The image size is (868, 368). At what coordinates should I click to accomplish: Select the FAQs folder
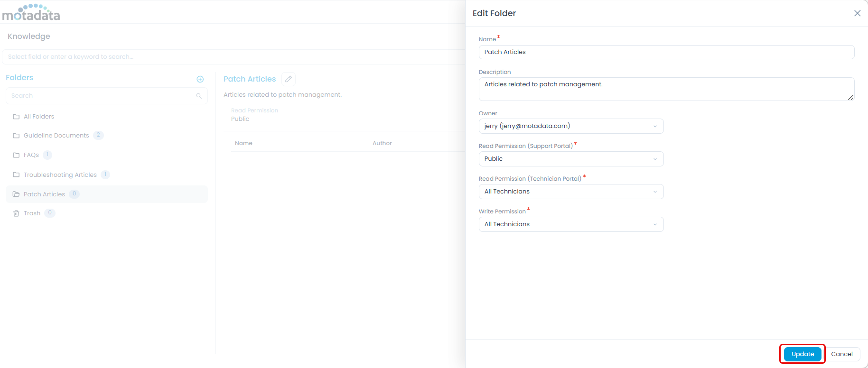coord(31,155)
